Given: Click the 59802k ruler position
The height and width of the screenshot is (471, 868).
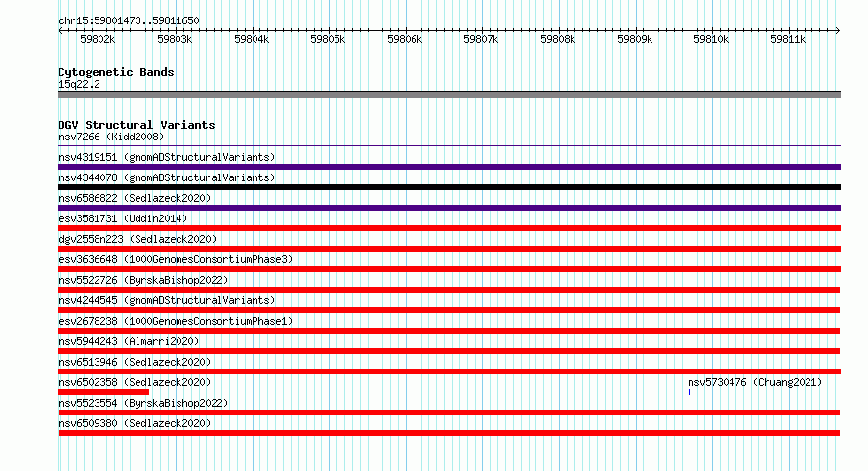Looking at the screenshot, I should (x=98, y=39).
